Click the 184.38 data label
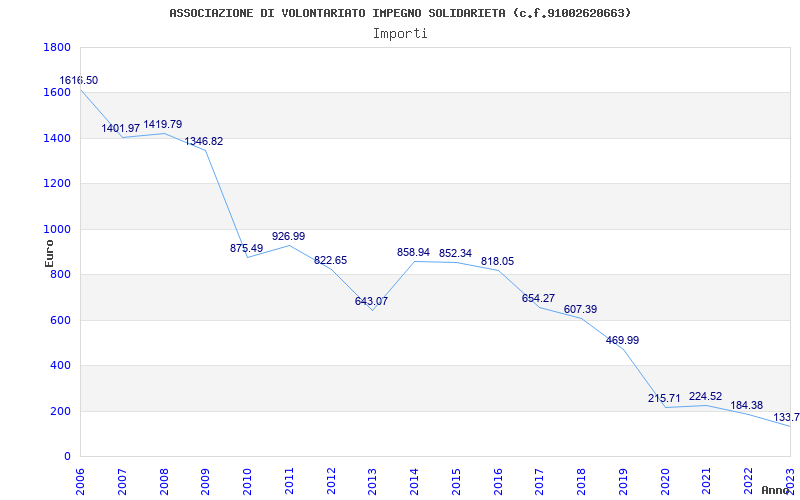The width and height of the screenshot is (800, 500). tap(747, 406)
